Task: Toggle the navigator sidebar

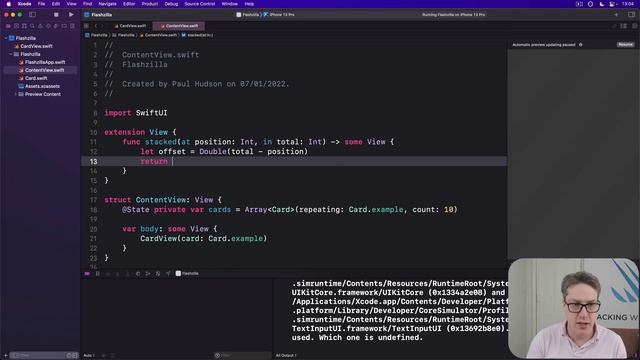Action: [x=32, y=15]
